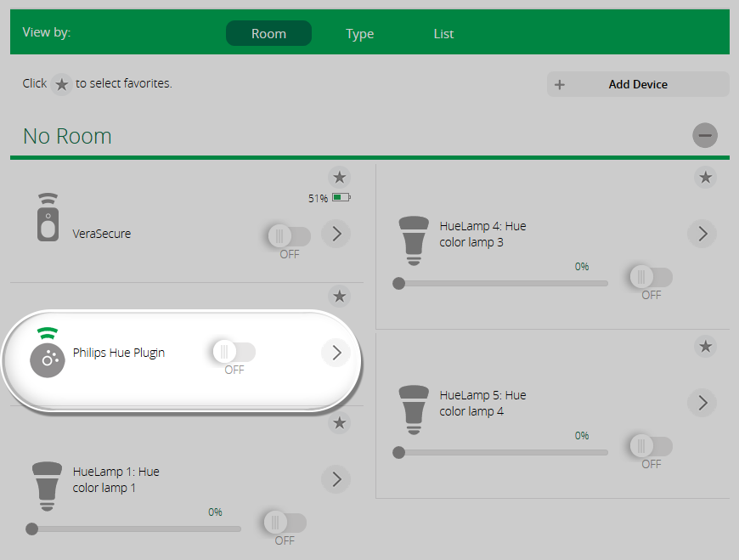Switch view to Room
The image size is (739, 560).
click(268, 33)
